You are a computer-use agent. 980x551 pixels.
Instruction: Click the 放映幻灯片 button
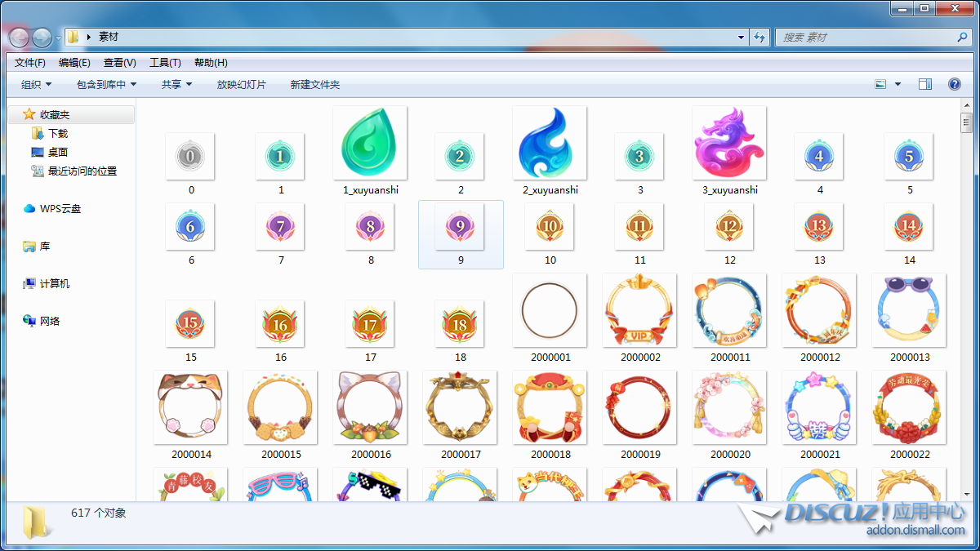coord(241,84)
